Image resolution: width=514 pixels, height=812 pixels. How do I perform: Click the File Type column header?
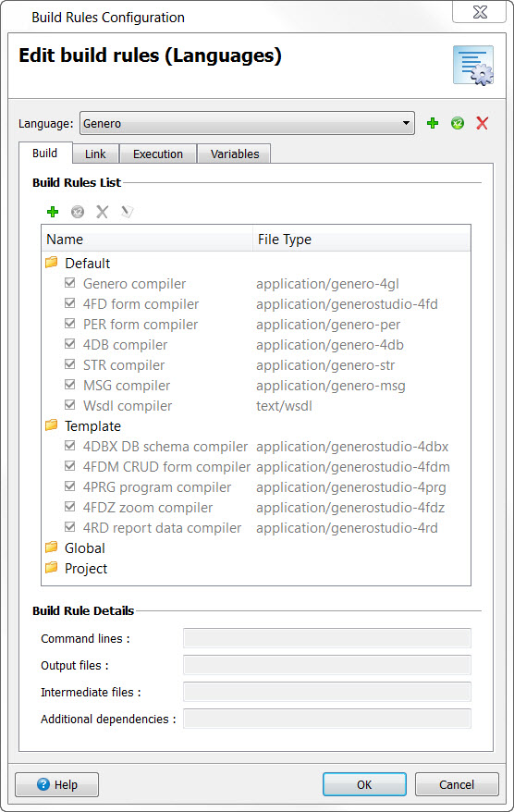[x=361, y=240]
